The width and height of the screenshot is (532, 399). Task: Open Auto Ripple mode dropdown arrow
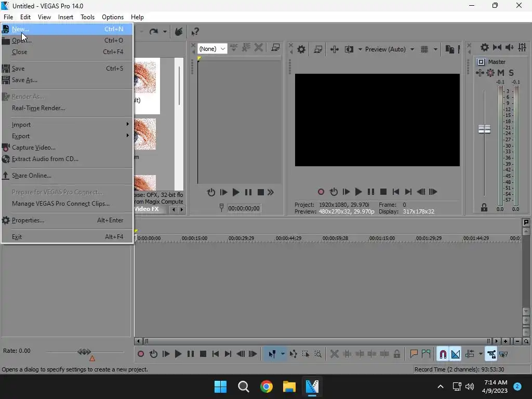click(x=481, y=354)
